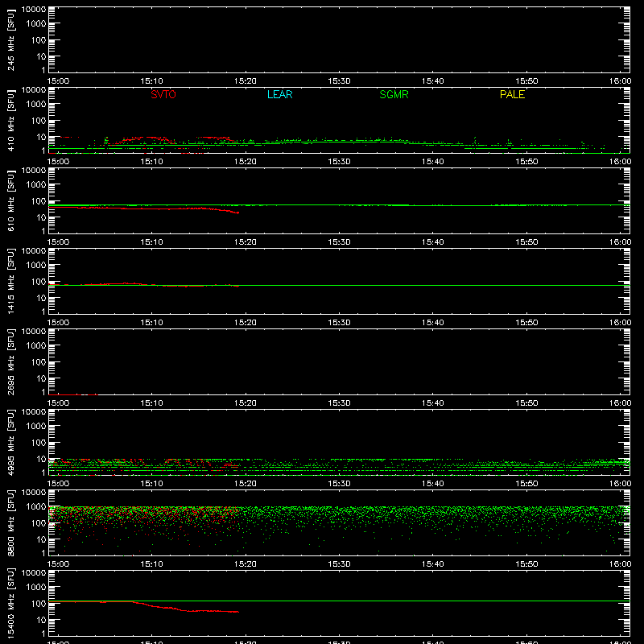Click the cyan LEAR station label

279,94
